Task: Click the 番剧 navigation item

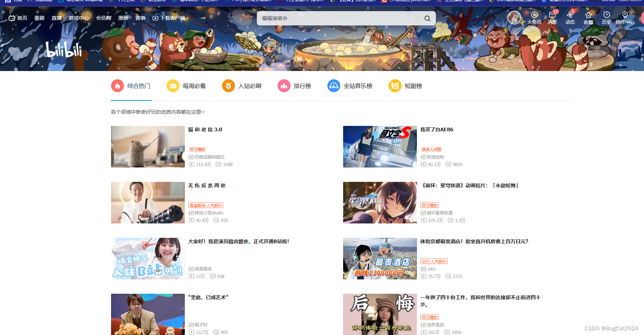Action: [39, 18]
